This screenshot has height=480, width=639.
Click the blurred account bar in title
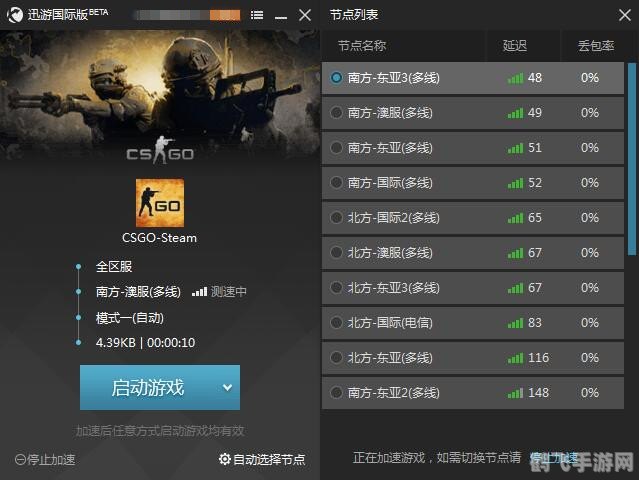[x=187, y=15]
